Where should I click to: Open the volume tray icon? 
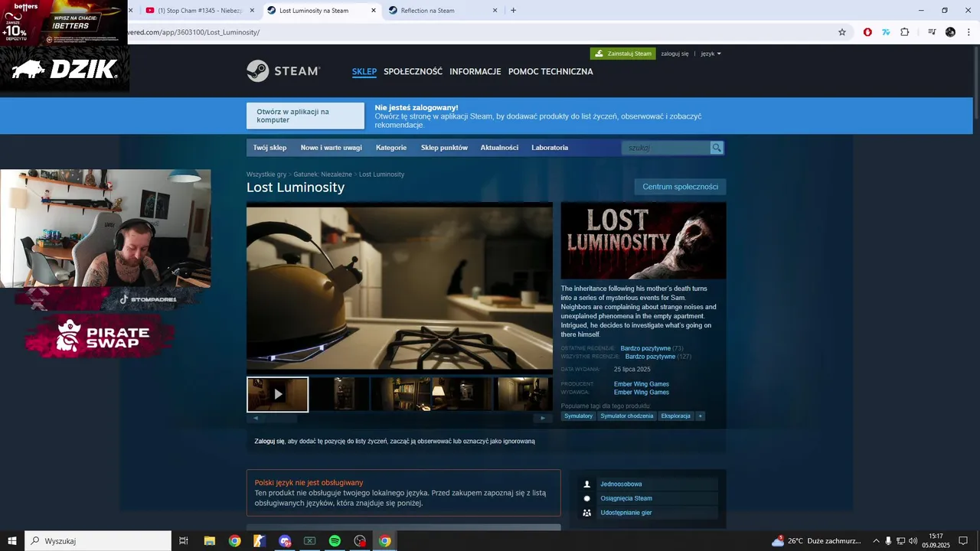pos(913,541)
